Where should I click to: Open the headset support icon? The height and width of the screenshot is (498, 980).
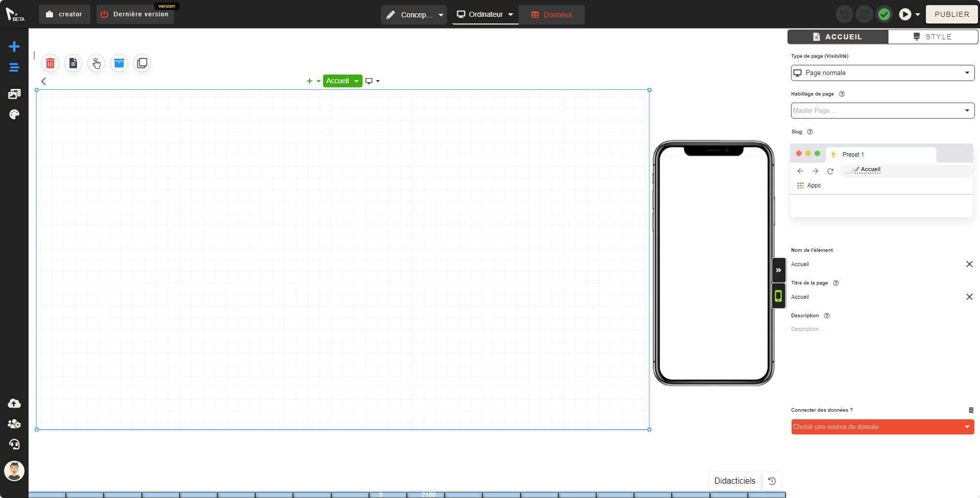pyautogui.click(x=14, y=444)
